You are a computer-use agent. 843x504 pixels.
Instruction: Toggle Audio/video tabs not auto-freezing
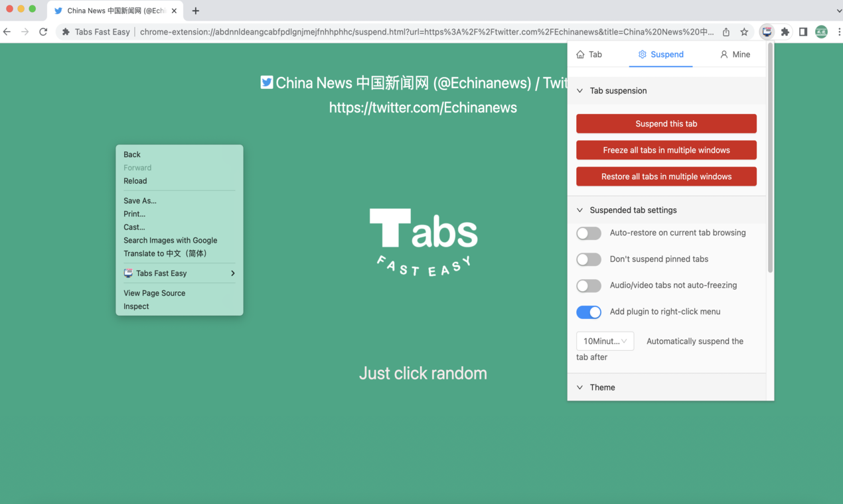(589, 286)
